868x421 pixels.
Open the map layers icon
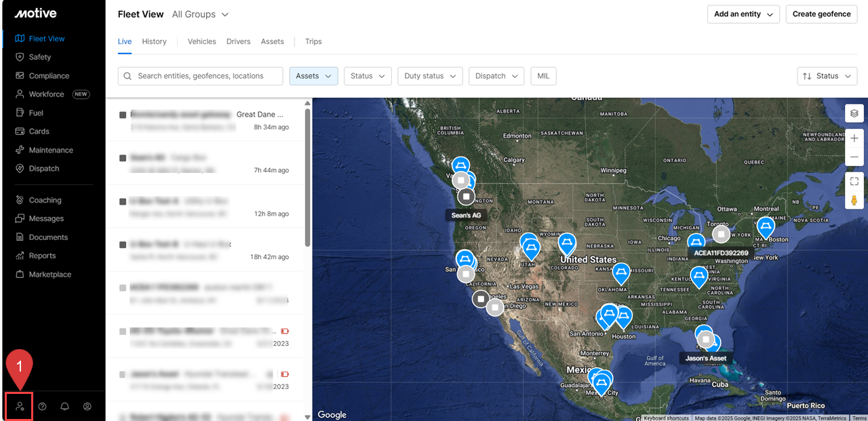pos(854,113)
